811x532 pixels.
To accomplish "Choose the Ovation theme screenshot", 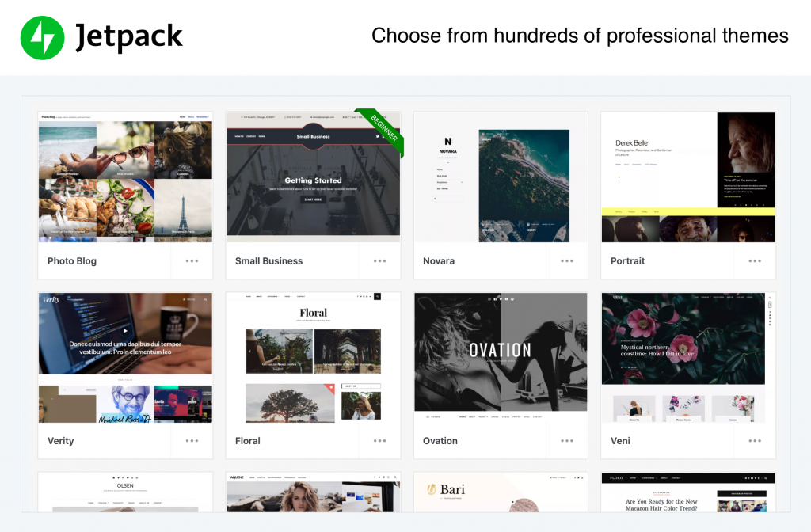I will click(501, 358).
